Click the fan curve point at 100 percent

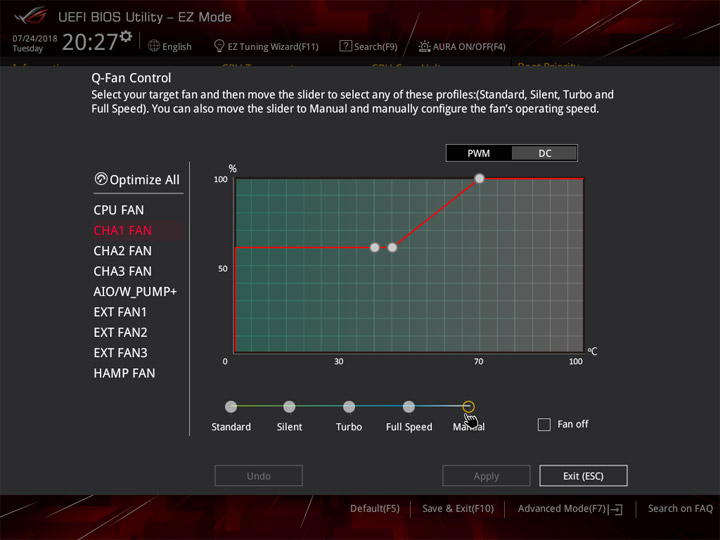click(x=479, y=178)
